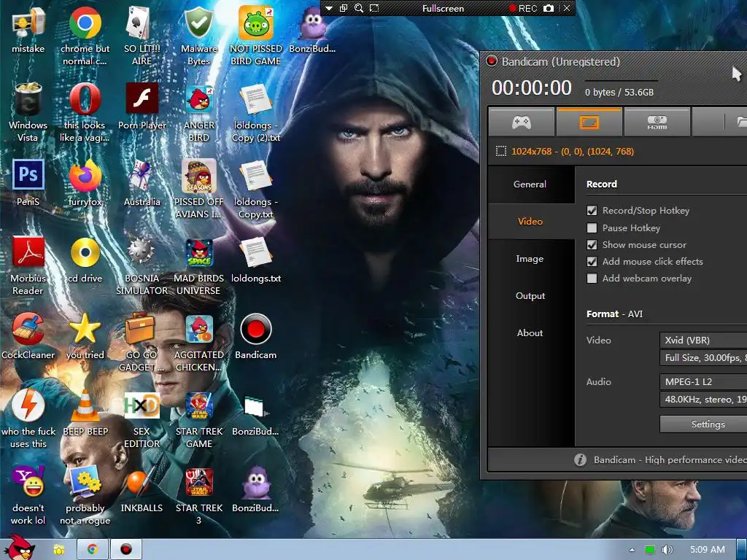Select the Bandicam desktop shortcut
Viewport: 747px width, 560px height.
tap(256, 336)
